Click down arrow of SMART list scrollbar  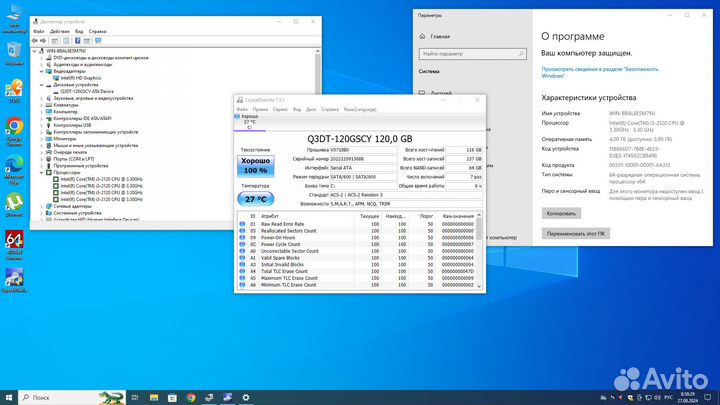pos(479,286)
